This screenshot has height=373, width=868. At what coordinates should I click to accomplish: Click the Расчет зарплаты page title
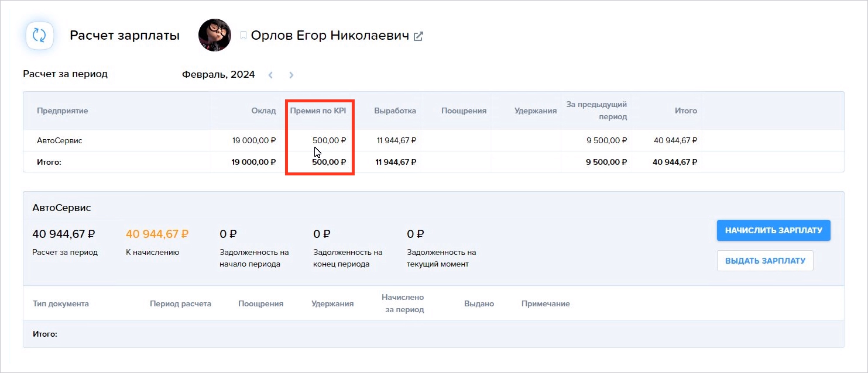point(125,35)
